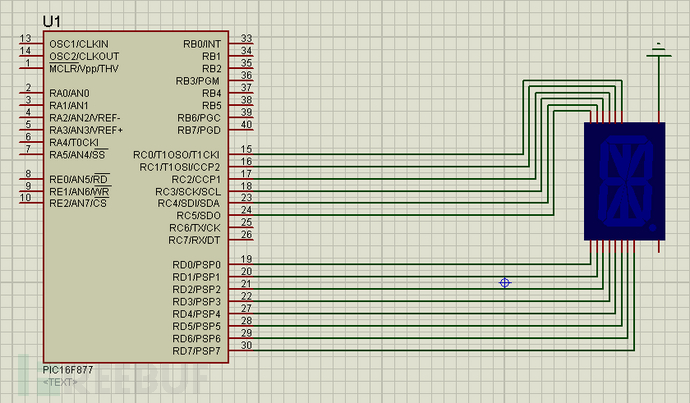Select the RB5 pin label
Screen dimensions: 690x403
click(211, 106)
